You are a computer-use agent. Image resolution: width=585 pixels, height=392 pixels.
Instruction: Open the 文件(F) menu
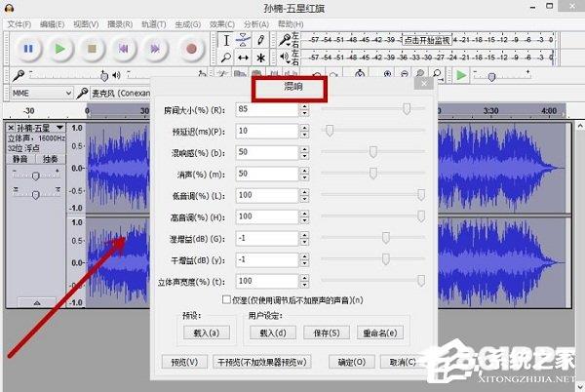pos(19,24)
